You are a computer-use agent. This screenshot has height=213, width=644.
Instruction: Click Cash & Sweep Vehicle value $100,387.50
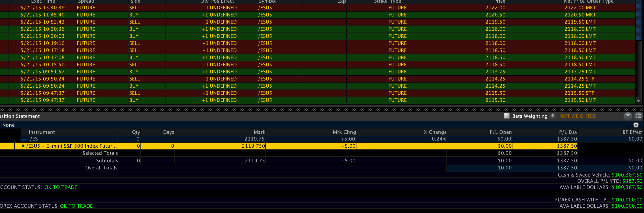(x=627, y=175)
